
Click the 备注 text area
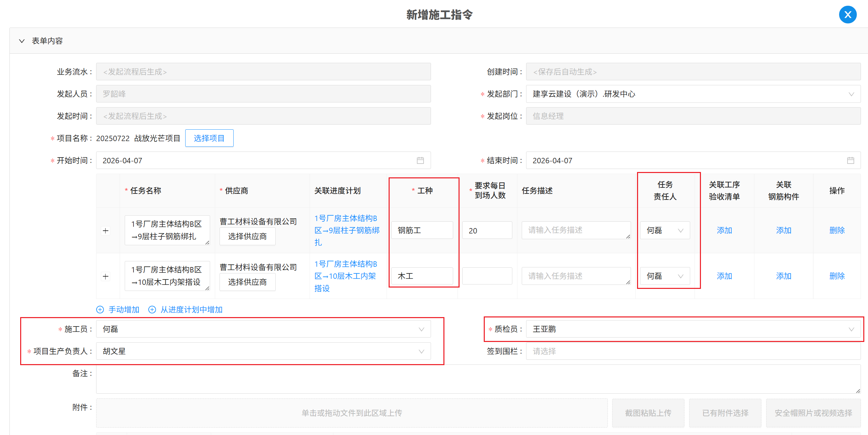(478, 379)
